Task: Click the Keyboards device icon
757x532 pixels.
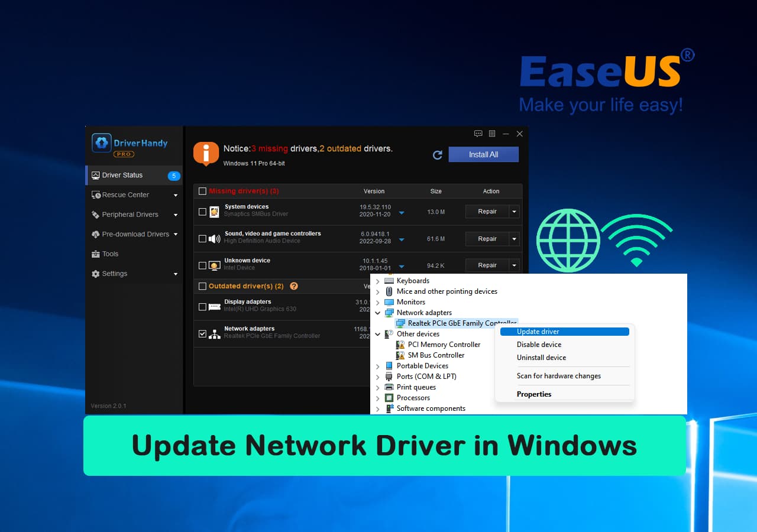Action: [x=389, y=281]
